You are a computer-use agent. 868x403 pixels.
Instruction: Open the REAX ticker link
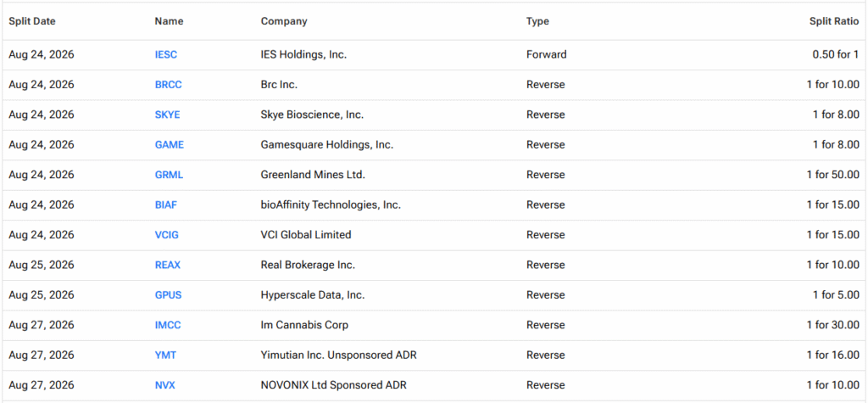pos(168,265)
